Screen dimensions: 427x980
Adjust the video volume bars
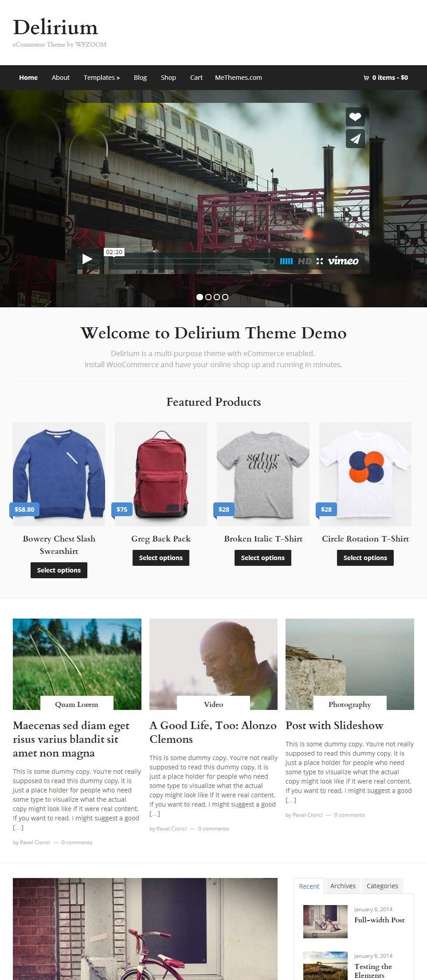286,261
